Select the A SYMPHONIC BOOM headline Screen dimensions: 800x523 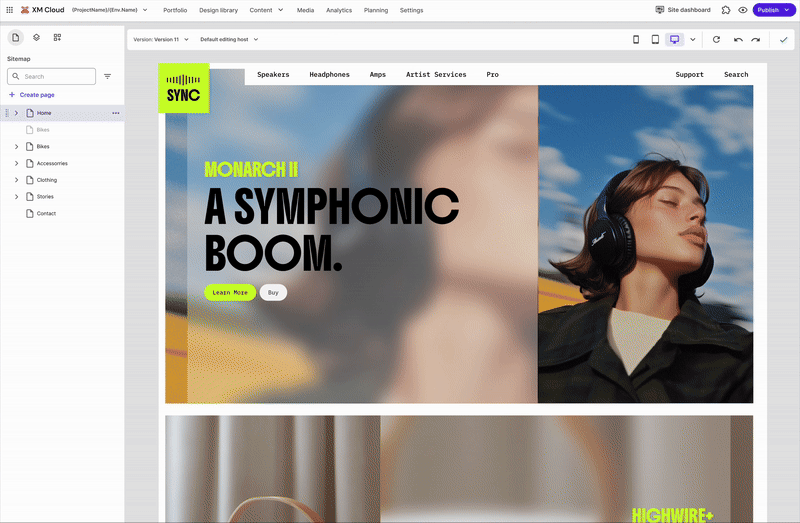[332, 229]
